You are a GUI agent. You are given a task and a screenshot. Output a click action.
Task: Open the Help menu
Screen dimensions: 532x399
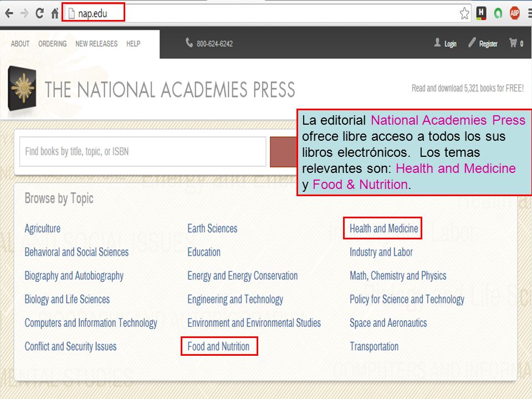point(133,44)
